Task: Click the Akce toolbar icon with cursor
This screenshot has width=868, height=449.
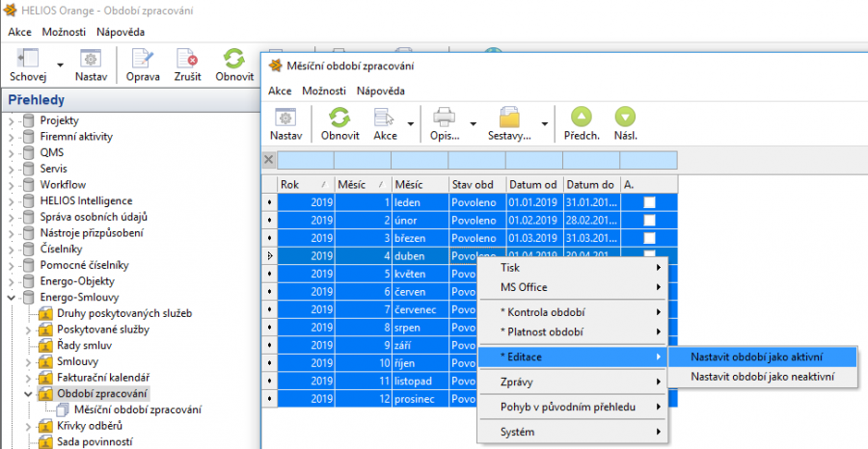Action: (x=385, y=118)
